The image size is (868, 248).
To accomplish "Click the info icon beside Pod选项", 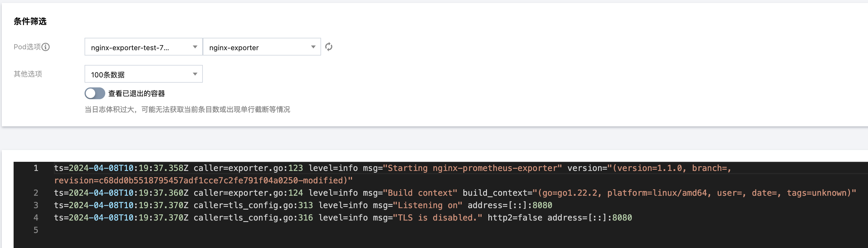I will click(46, 47).
